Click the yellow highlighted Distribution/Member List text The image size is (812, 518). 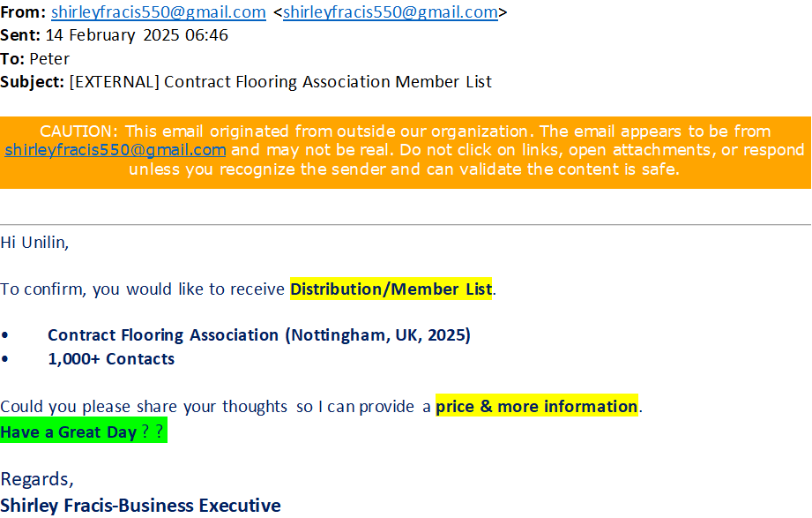pyautogui.click(x=391, y=289)
